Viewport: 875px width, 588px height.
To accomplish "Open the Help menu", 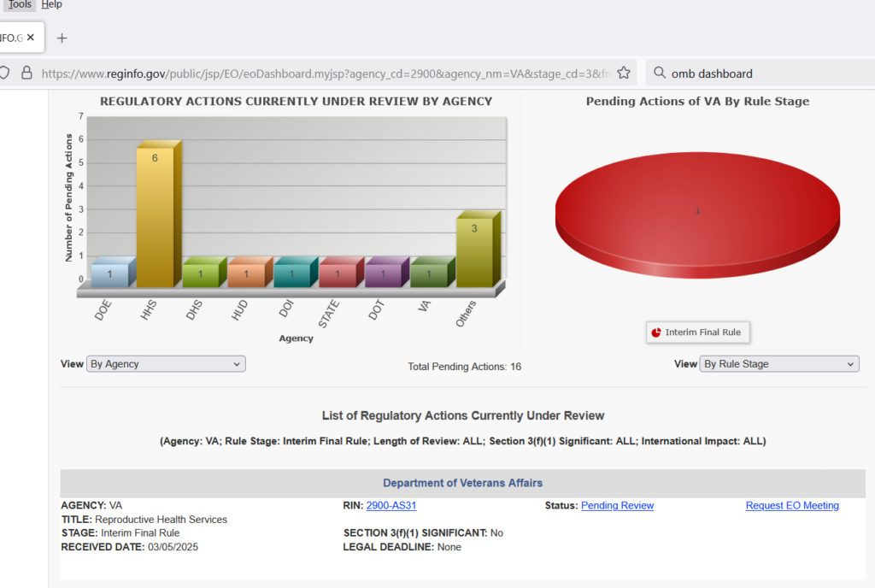I will pyautogui.click(x=51, y=4).
